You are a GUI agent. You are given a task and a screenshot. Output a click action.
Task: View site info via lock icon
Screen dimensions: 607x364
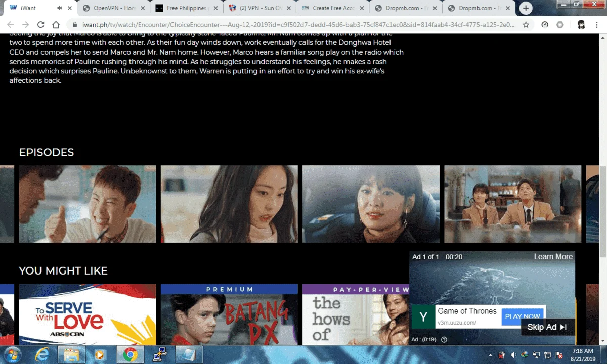point(75,24)
